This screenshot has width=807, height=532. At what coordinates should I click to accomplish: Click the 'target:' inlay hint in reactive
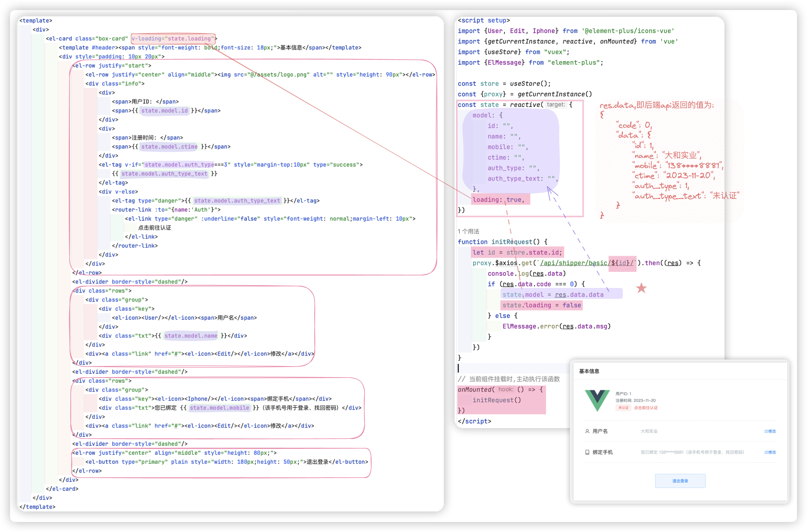(556, 105)
